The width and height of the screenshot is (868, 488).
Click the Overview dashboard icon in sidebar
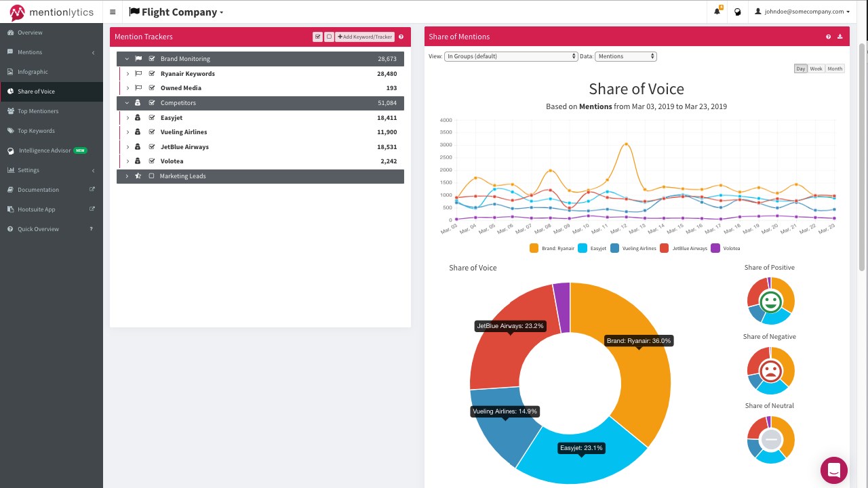coord(10,33)
